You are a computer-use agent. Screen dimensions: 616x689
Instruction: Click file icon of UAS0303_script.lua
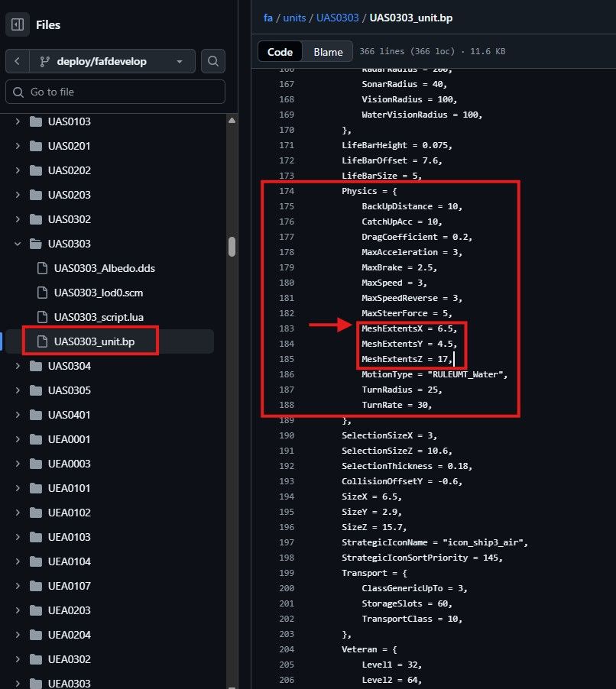42,317
